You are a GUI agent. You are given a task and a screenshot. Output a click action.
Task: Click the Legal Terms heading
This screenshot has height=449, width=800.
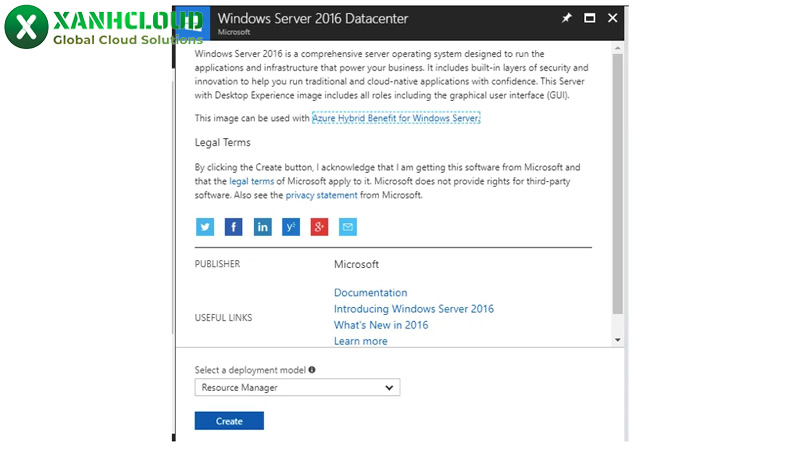click(x=222, y=142)
